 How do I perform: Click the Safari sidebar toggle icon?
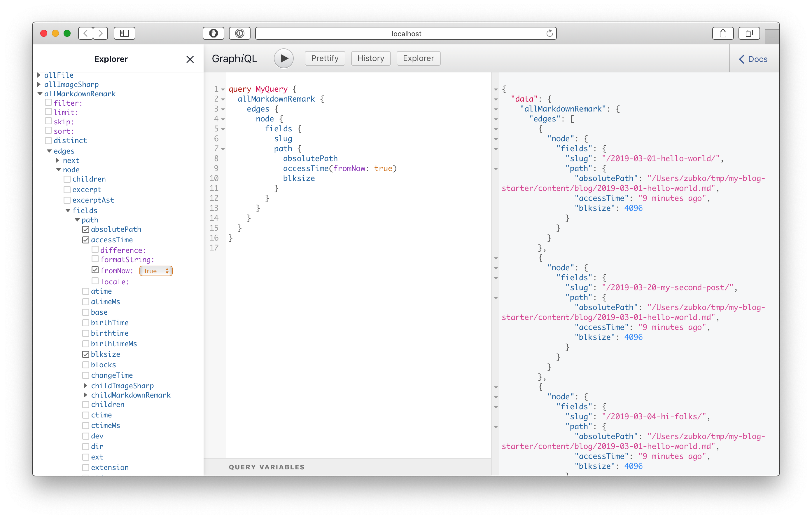pyautogui.click(x=125, y=33)
